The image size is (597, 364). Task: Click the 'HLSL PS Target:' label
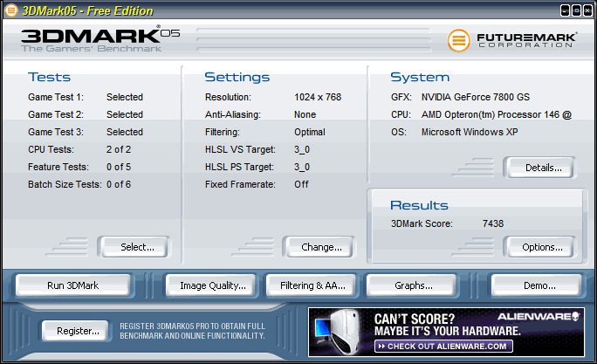click(239, 167)
